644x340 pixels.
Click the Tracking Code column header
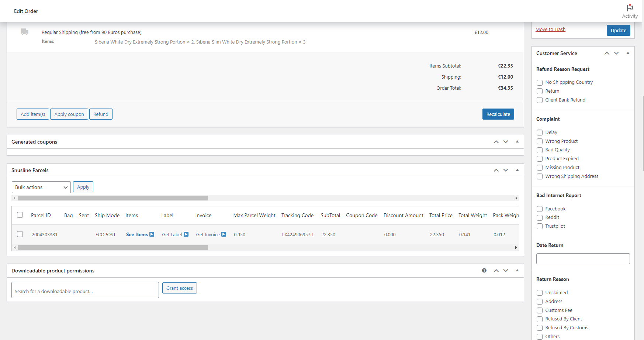click(x=297, y=215)
